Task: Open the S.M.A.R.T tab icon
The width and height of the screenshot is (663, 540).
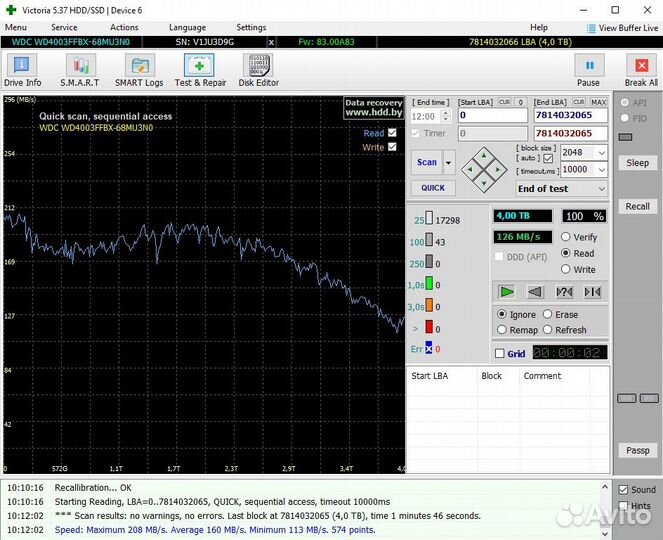Action: [x=79, y=71]
